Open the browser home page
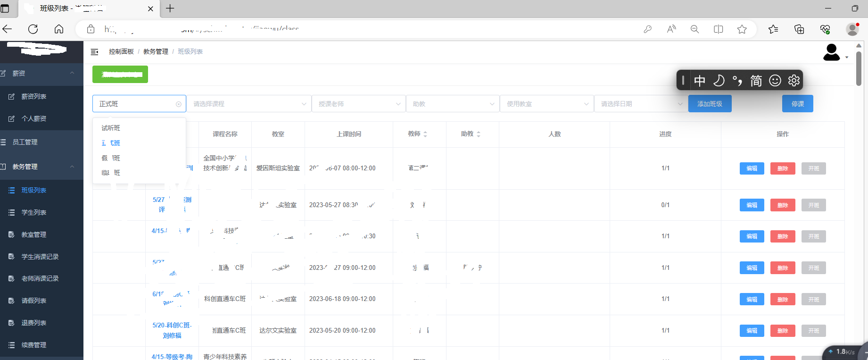Viewport: 868px width, 360px height. [59, 29]
